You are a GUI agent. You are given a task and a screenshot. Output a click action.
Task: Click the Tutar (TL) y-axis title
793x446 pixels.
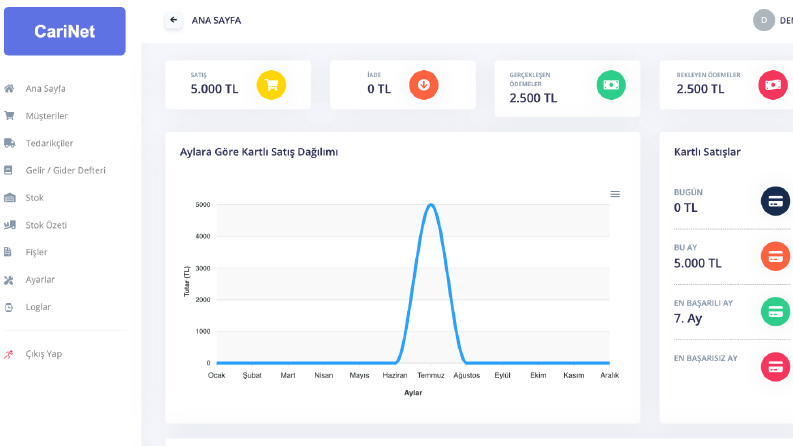(187, 281)
